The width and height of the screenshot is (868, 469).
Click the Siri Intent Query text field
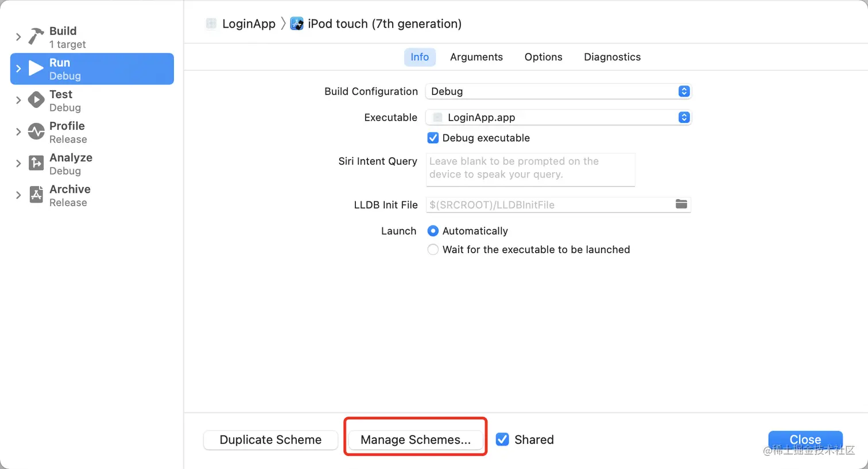tap(530, 169)
